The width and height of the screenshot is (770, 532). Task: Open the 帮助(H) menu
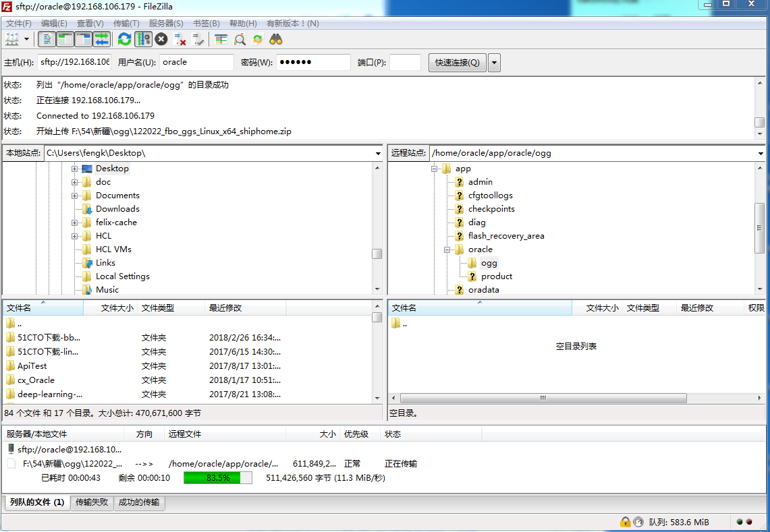(243, 23)
